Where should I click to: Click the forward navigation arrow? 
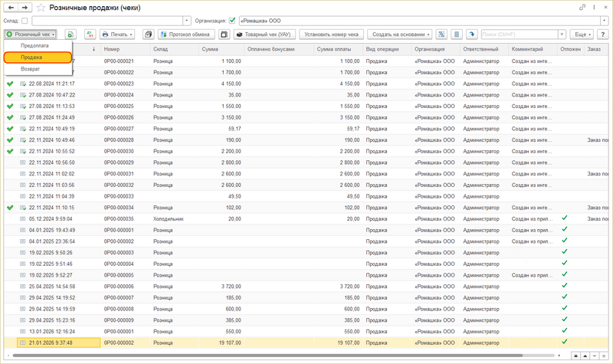(x=24, y=7)
